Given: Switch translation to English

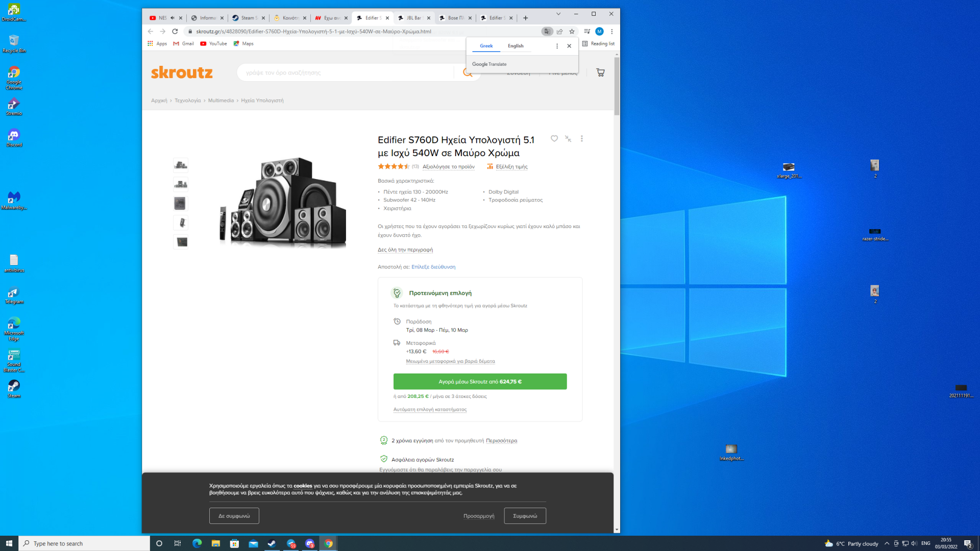Looking at the screenshot, I should pyautogui.click(x=516, y=46).
